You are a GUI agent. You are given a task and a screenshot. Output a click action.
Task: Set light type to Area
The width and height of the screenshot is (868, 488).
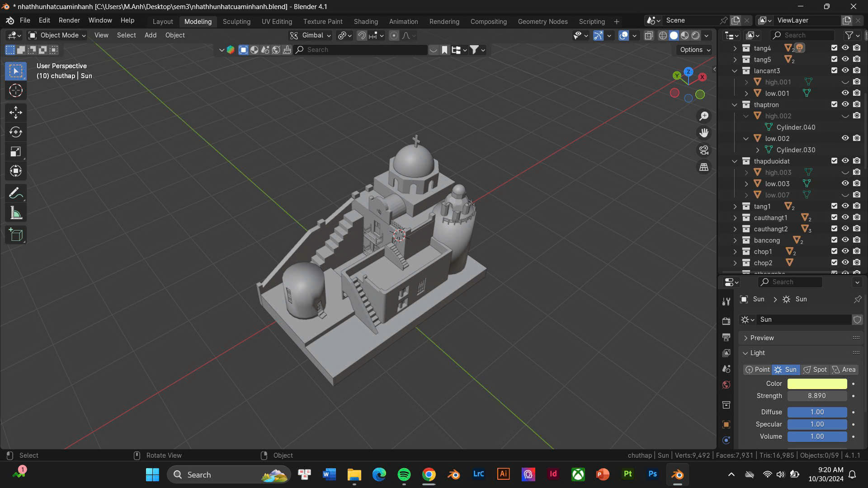[844, 370]
